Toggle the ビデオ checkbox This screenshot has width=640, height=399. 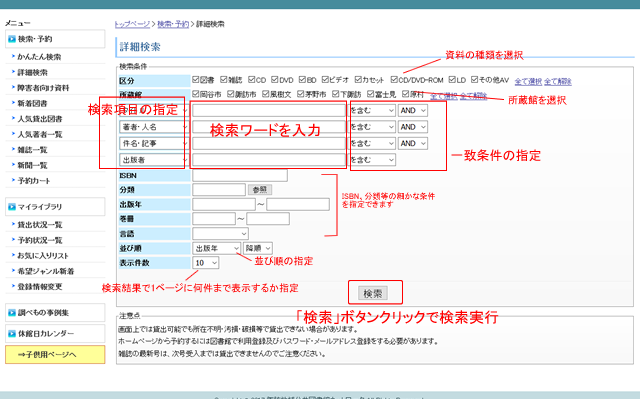(325, 79)
